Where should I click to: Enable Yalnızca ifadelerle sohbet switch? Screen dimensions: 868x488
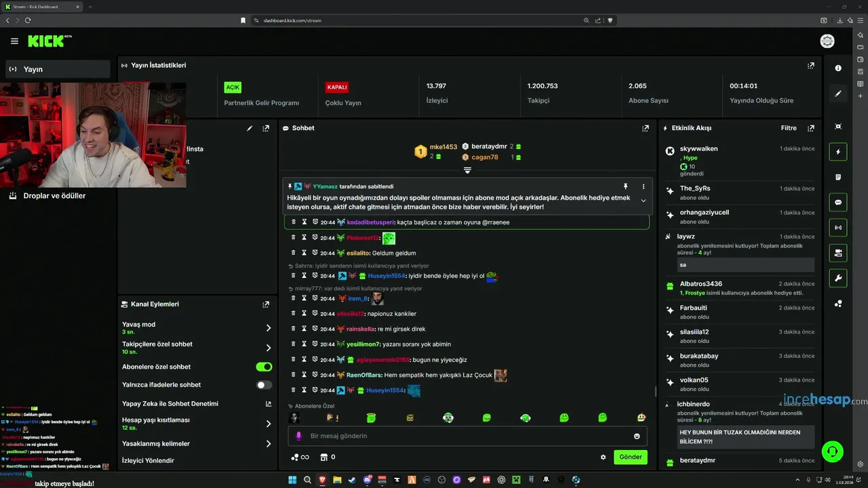coord(264,385)
